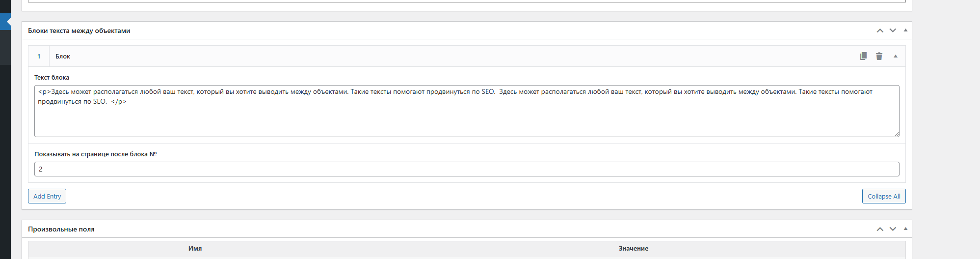Viewport: 980px width, 259px height.
Task: Move 'Произвольные поля' panel up
Action: (x=880, y=229)
